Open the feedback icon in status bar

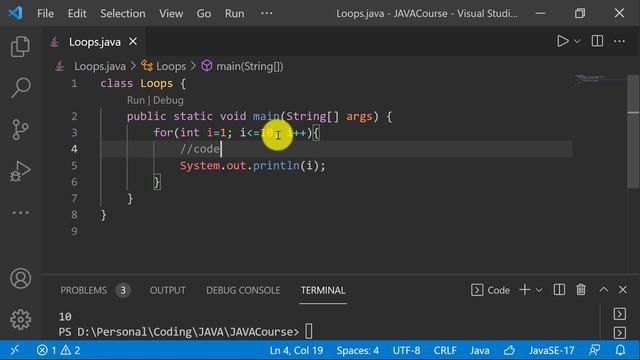tap(595, 350)
